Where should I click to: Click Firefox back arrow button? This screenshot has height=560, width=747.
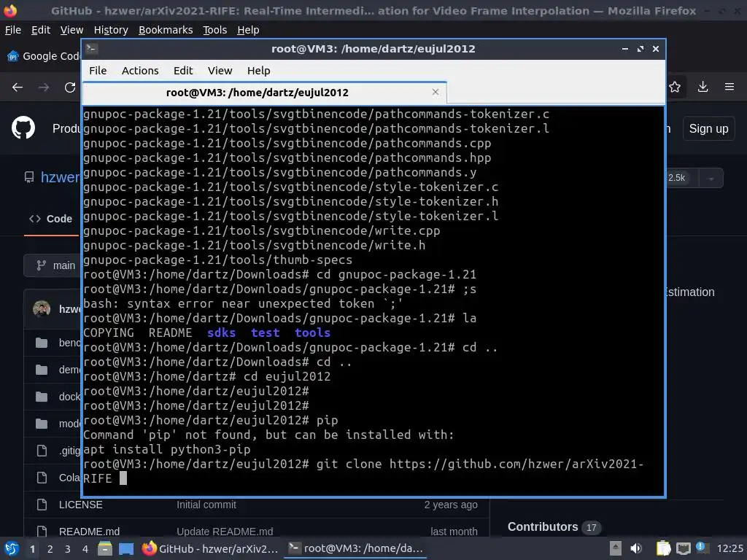[18, 87]
